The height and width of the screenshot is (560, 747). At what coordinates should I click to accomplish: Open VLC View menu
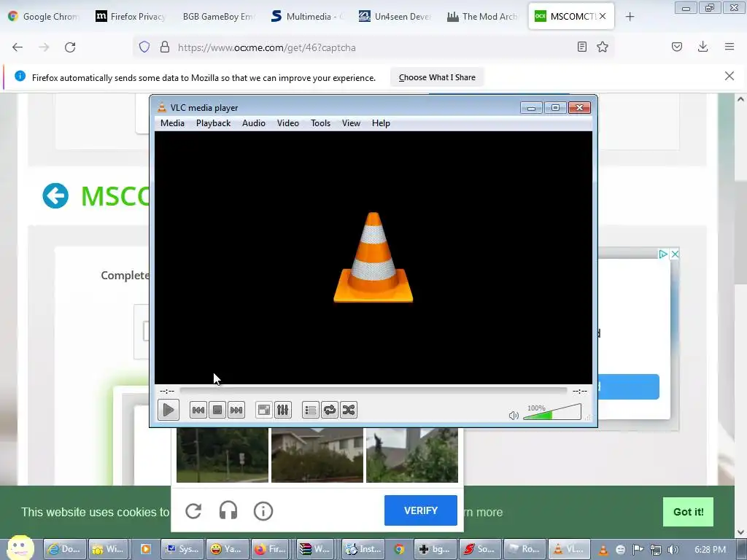point(351,123)
